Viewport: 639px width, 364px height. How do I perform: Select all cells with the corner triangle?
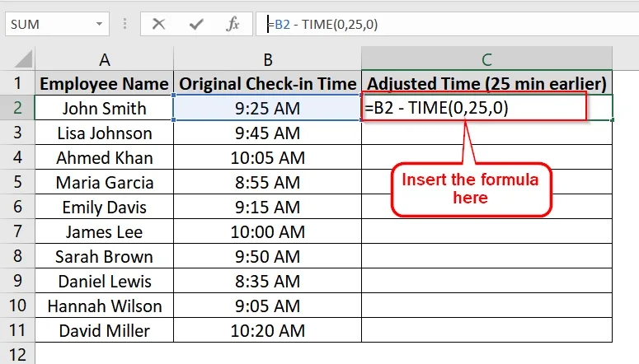22,59
